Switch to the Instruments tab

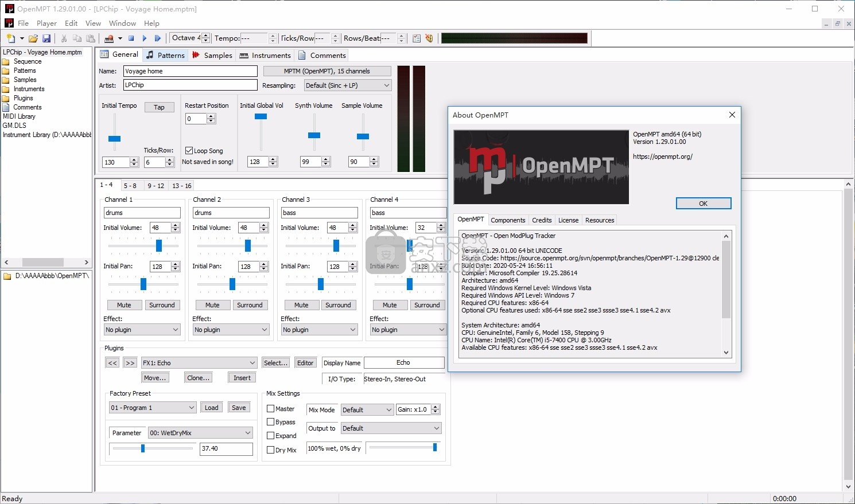[x=265, y=55]
